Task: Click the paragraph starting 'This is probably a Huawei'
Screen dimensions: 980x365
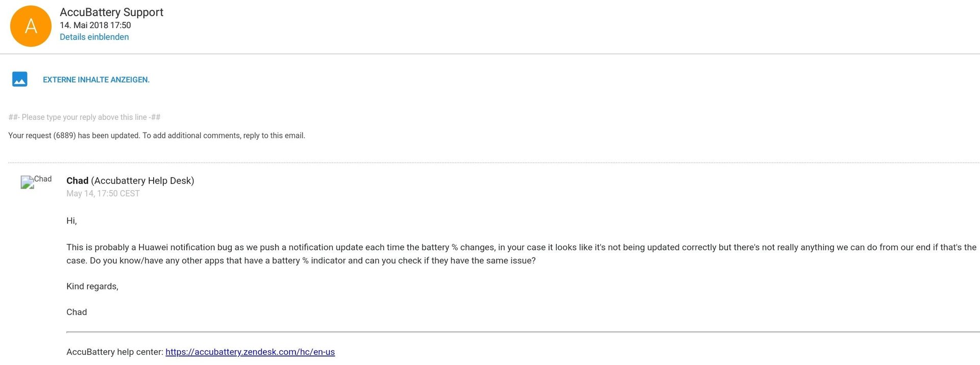Action: coord(521,254)
